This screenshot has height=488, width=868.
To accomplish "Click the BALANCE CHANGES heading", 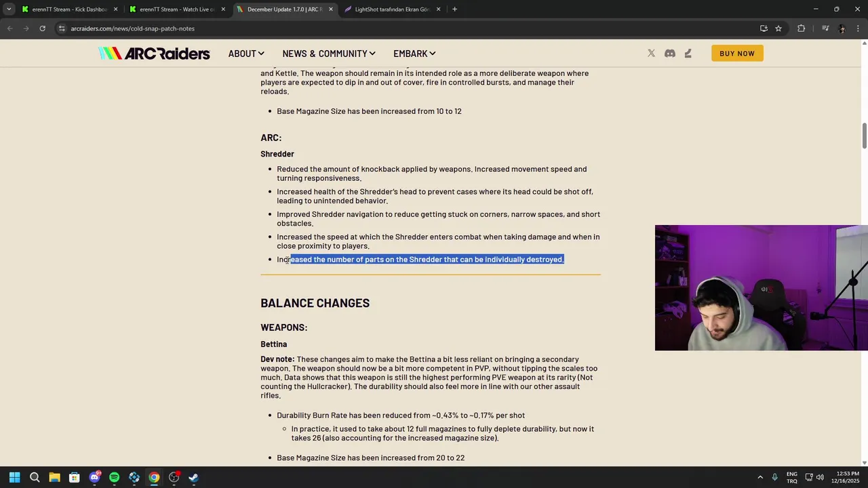I will [315, 303].
